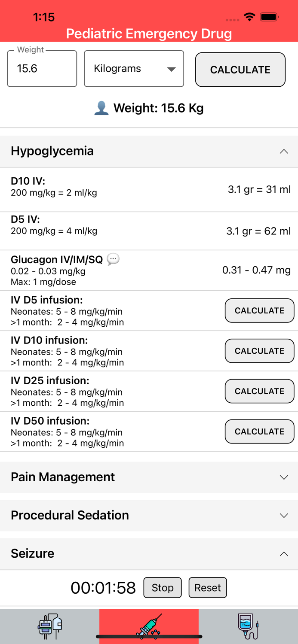Screen dimensions: 298x644
Task: Click the Weight input field
Action: (41, 68)
